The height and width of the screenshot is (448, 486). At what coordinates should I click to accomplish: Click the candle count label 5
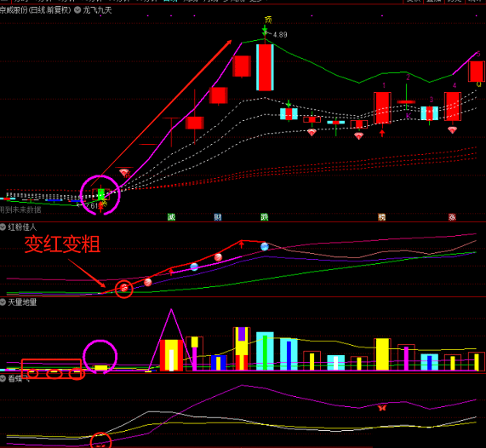tap(478, 54)
